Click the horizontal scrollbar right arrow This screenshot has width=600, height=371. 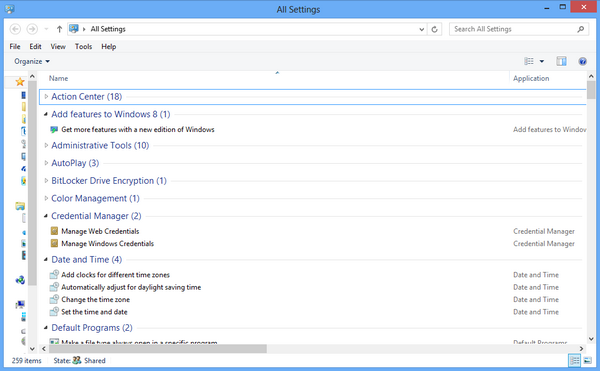[581, 348]
